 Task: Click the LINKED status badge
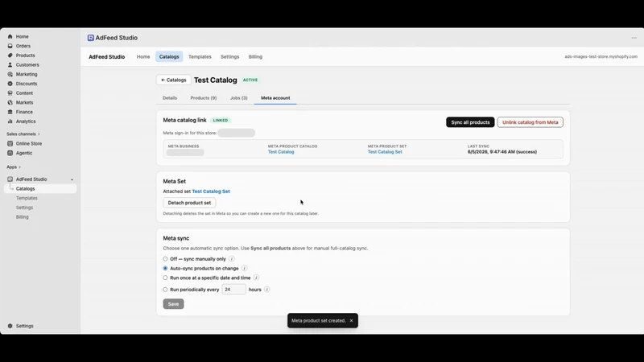[220, 120]
